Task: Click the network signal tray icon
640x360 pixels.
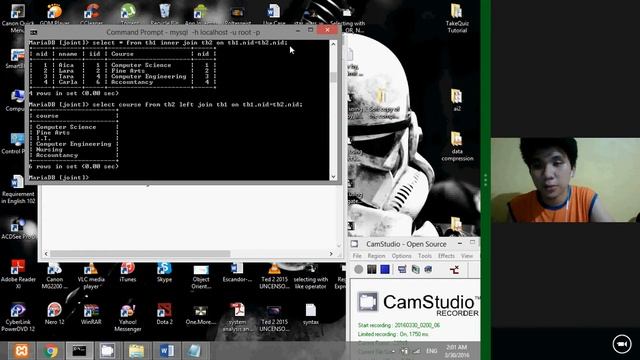Action: coord(416,351)
